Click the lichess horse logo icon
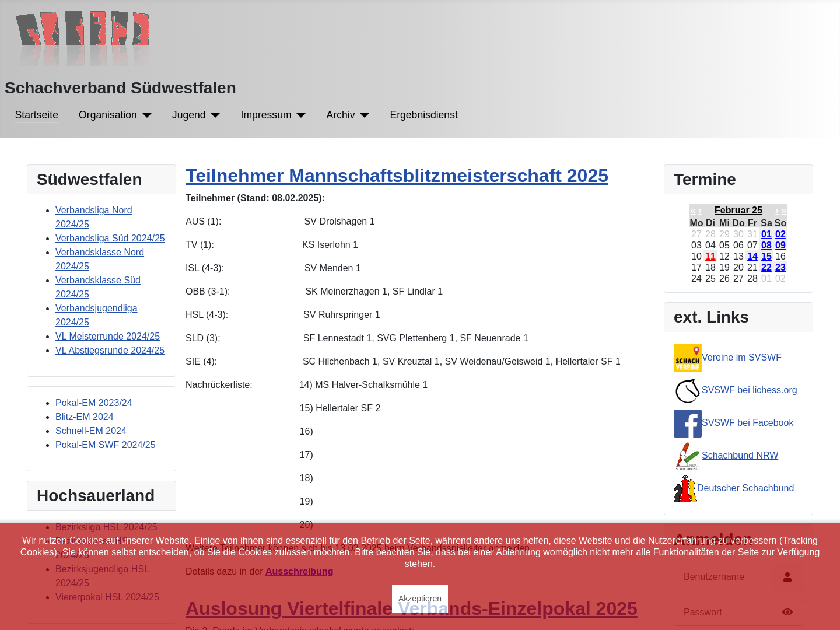 point(688,391)
